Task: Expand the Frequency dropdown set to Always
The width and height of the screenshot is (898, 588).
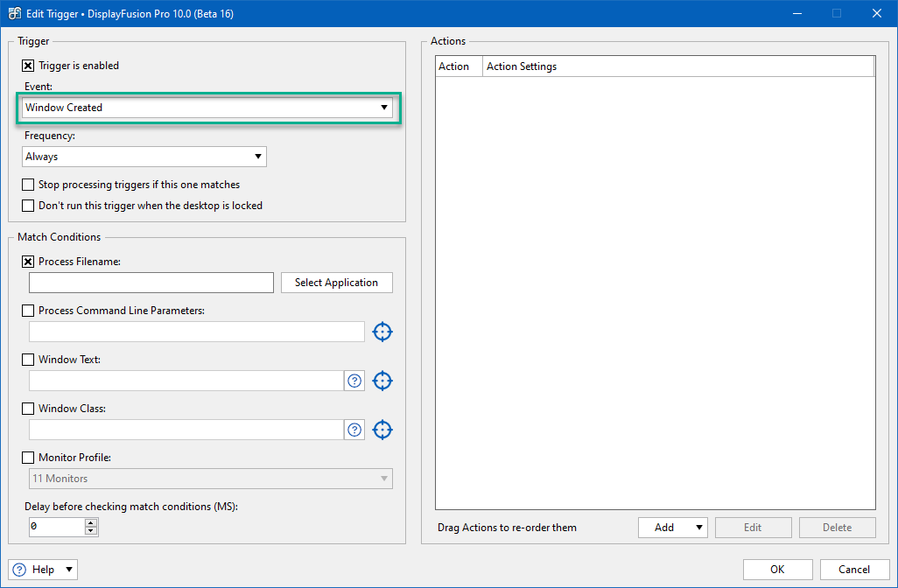Action: pyautogui.click(x=144, y=157)
